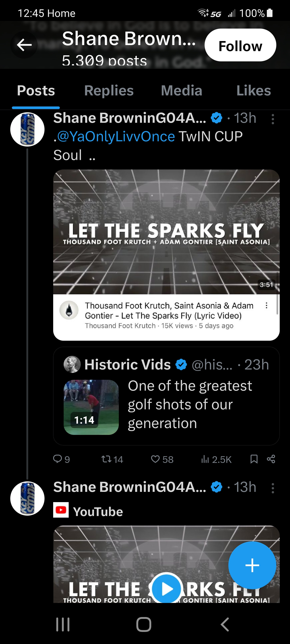The image size is (290, 644).
Task: Bookmark the first post
Action: (x=254, y=459)
